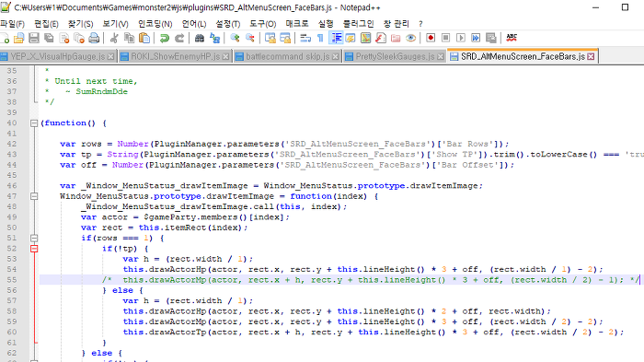Click the Stop Recording macro icon
Viewport: 644px width, 362px height.
click(x=445, y=39)
